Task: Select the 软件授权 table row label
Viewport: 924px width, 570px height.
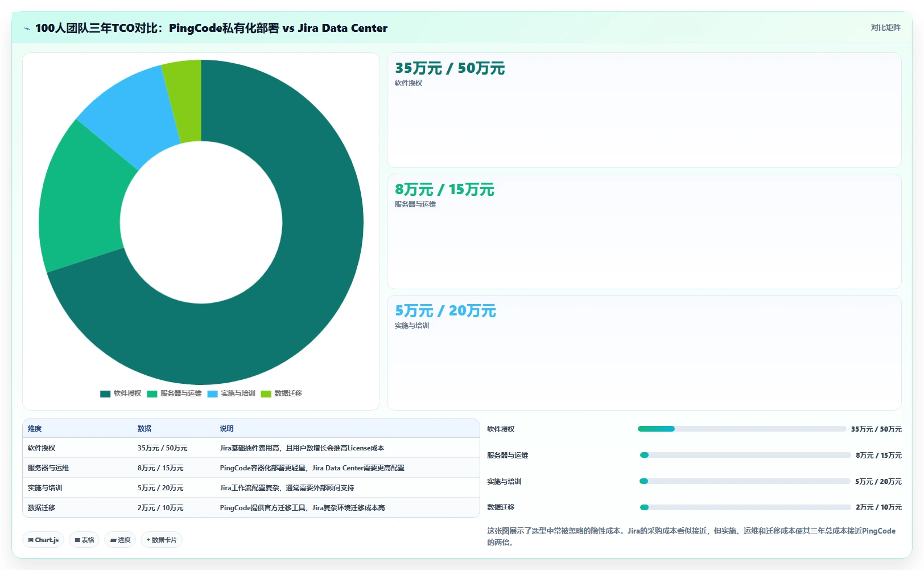Action: coord(42,448)
